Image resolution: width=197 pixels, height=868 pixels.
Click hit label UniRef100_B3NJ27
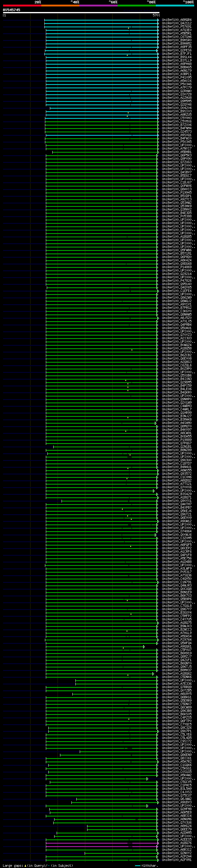click(176, 416)
